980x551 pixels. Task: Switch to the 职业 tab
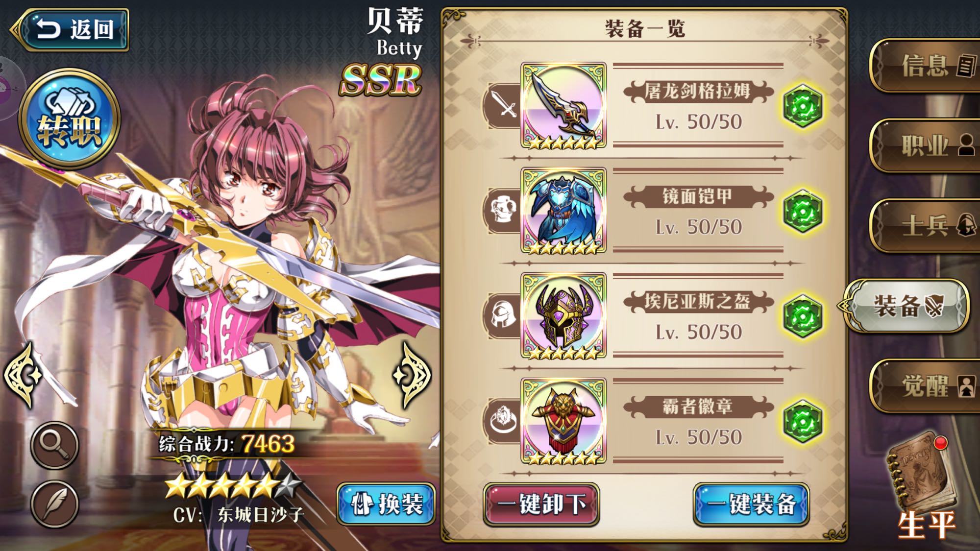click(925, 145)
